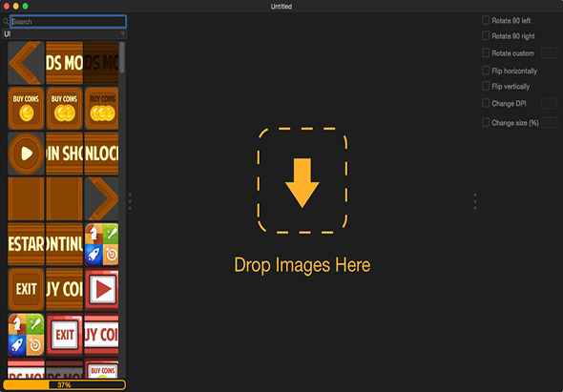Select the red 'UY COI' banner thumbnail

[x=101, y=335]
